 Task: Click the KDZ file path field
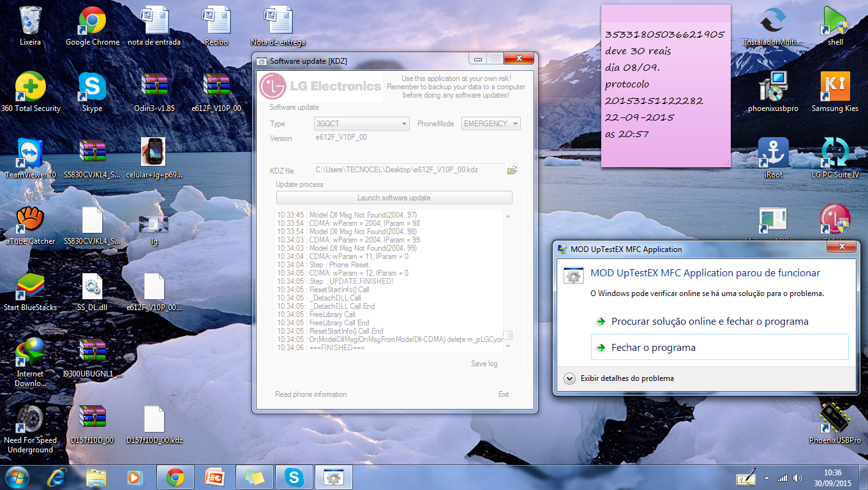[x=408, y=170]
